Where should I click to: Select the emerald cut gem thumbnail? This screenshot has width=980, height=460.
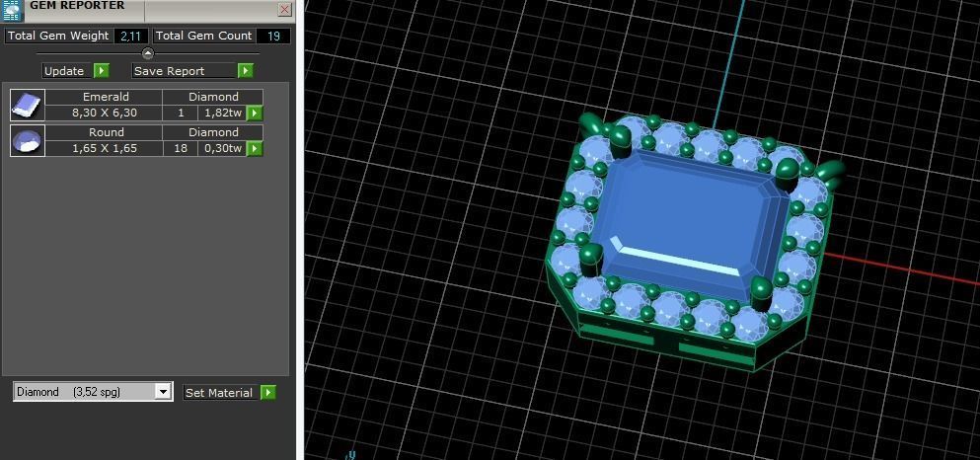coord(28,105)
